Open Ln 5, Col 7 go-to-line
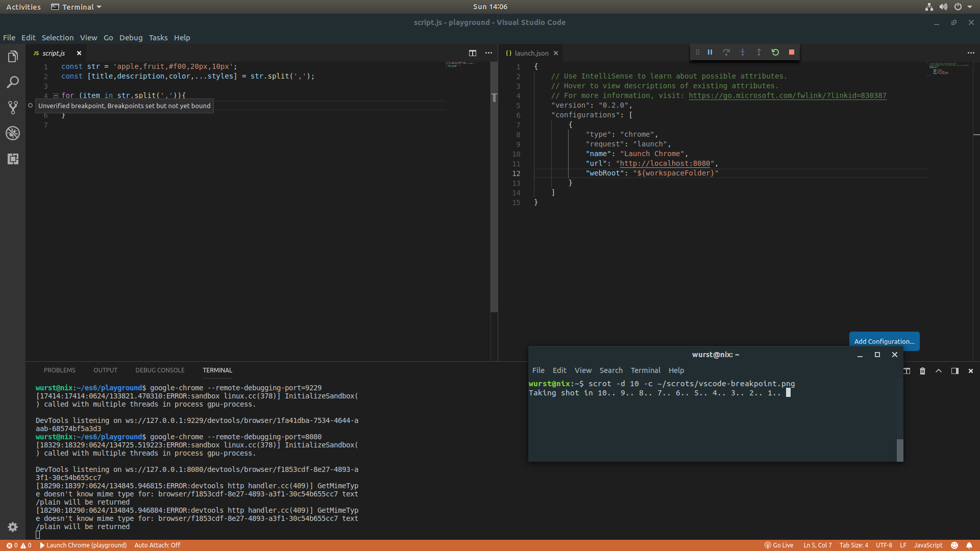Screen dimensions: 980x551 point(817,545)
